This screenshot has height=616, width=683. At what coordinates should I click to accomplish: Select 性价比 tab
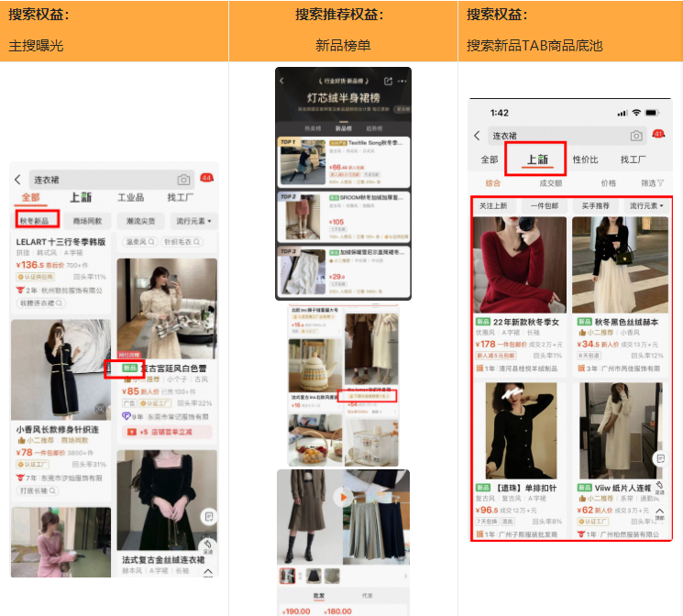click(585, 159)
